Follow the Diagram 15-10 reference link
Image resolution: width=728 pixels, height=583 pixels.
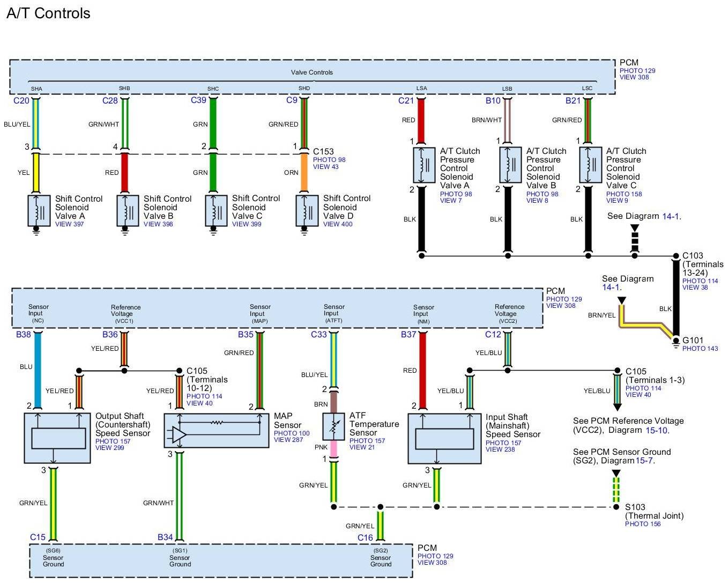coord(657,430)
